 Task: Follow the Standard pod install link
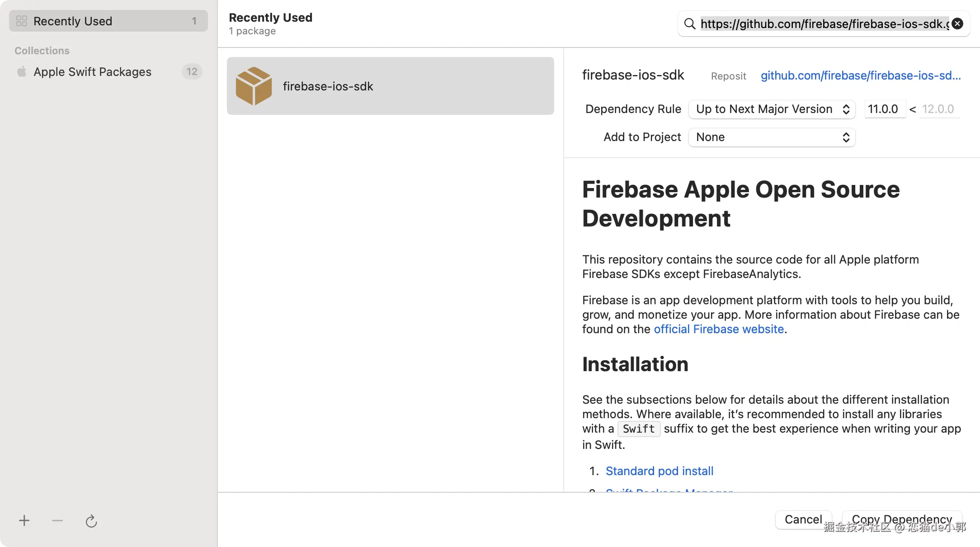pyautogui.click(x=660, y=471)
